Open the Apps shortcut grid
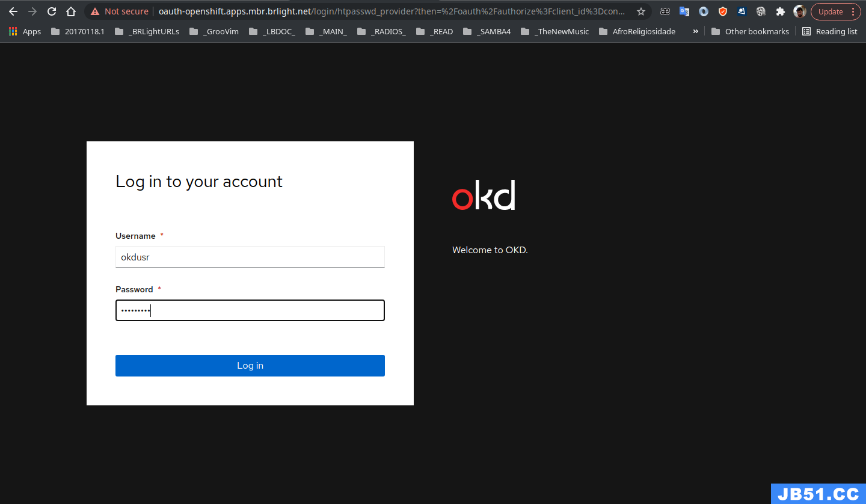 tap(25, 31)
